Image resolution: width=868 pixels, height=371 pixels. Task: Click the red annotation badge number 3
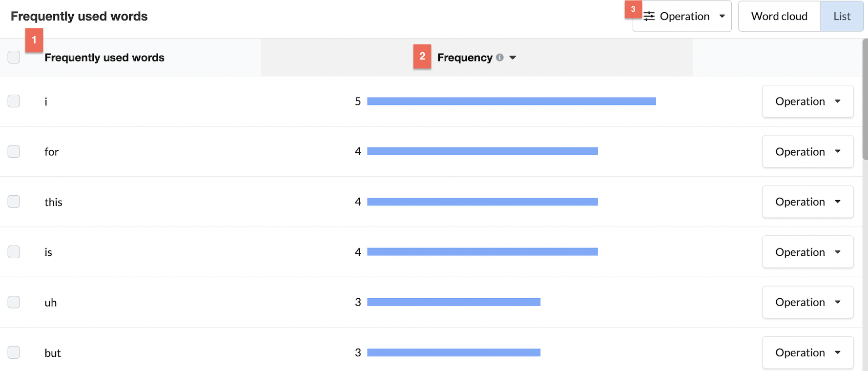(633, 9)
